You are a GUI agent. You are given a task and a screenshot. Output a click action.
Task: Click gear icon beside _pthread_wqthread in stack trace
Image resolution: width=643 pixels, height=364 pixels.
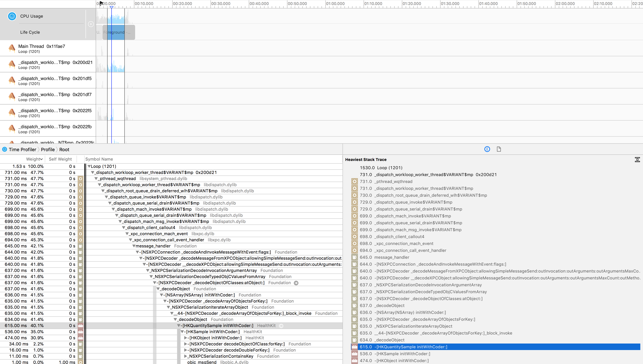point(354,181)
